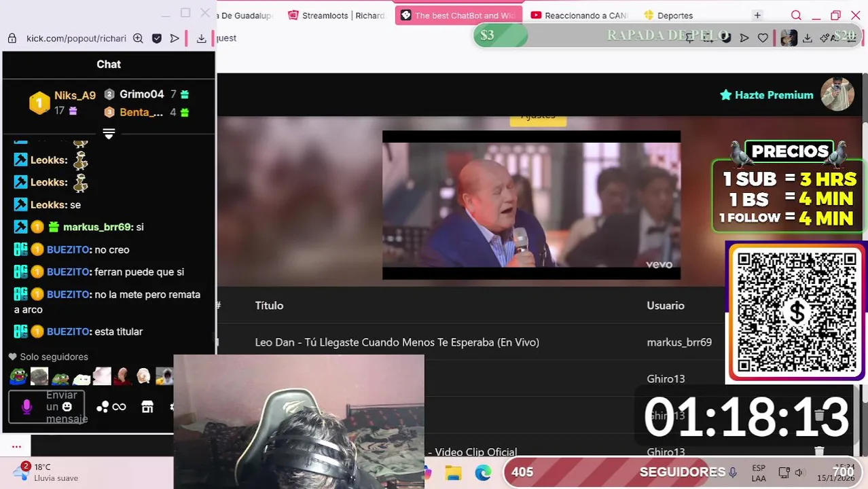
Task: Click the heart favorites icon in browser toolbar
Action: point(763,38)
